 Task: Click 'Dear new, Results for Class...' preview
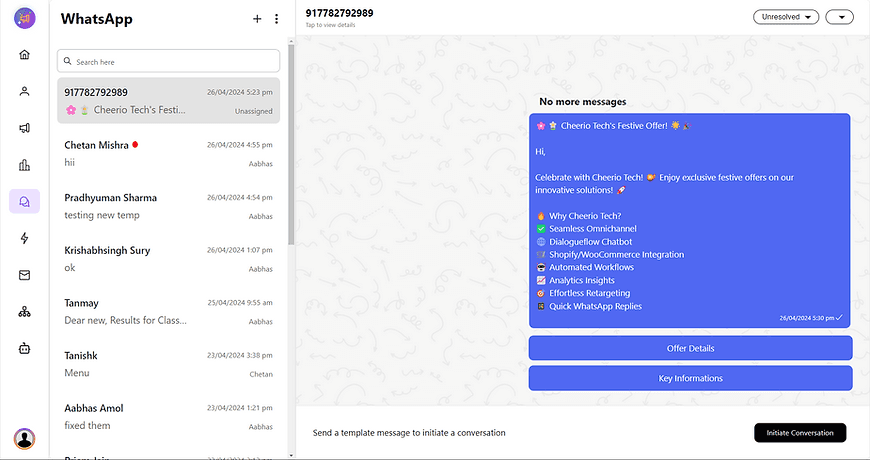click(x=125, y=320)
